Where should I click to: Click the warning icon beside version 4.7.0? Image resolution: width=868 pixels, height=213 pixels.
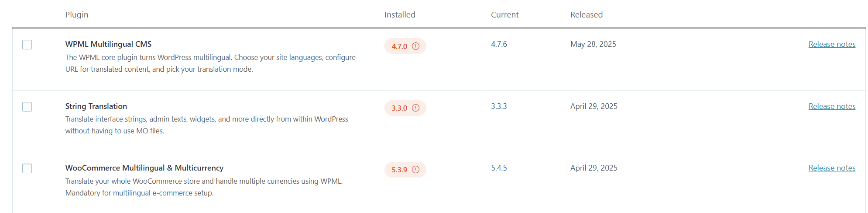415,46
